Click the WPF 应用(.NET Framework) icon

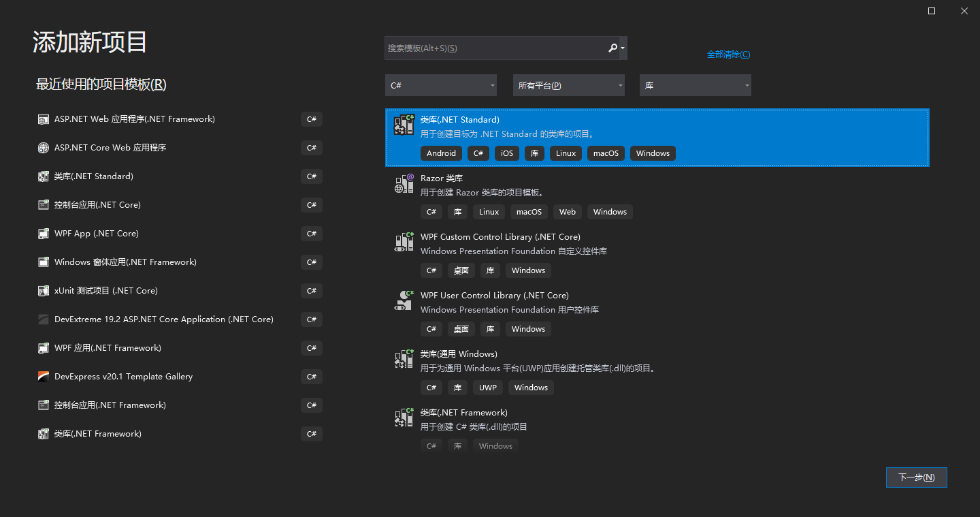pyautogui.click(x=44, y=348)
